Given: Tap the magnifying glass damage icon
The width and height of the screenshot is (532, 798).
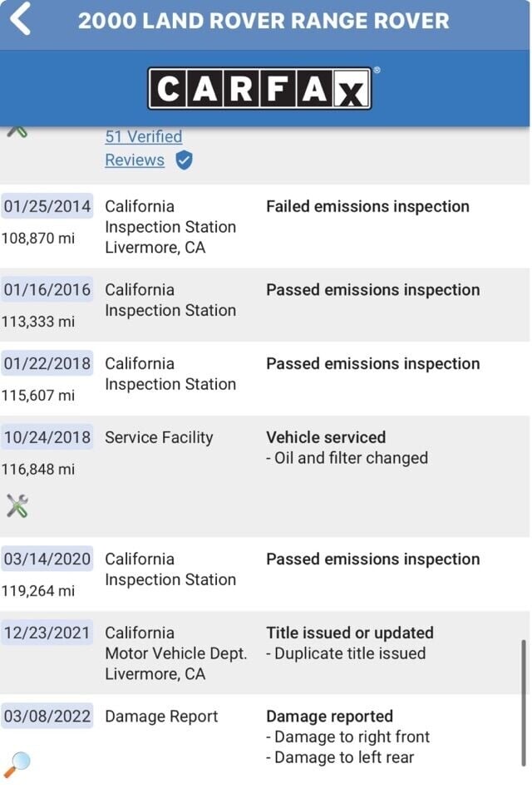Looking at the screenshot, I should pos(17,763).
